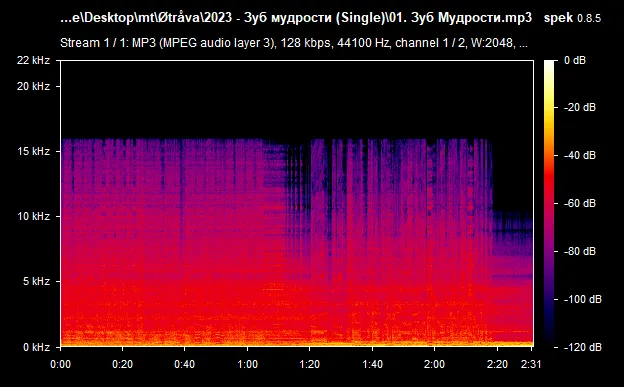
Task: Click the spek 0.8.5 version label
Action: click(572, 18)
